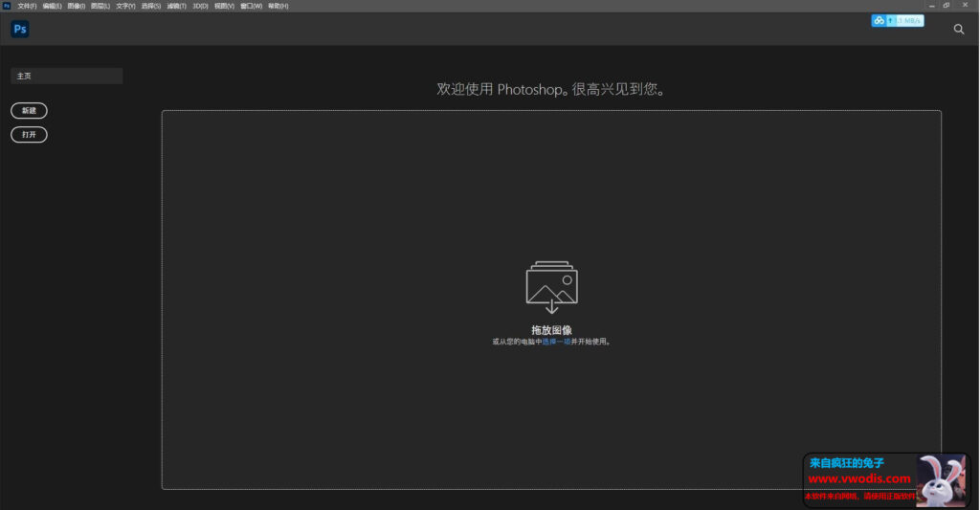Click the 欢迎使用 Photoshop welcome text
Image resolution: width=980 pixels, height=510 pixels.
[x=550, y=89]
